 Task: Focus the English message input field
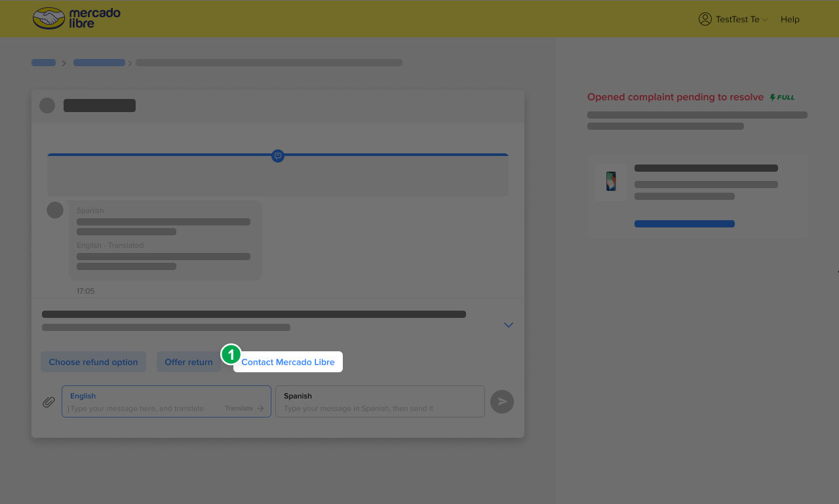pyautogui.click(x=166, y=401)
